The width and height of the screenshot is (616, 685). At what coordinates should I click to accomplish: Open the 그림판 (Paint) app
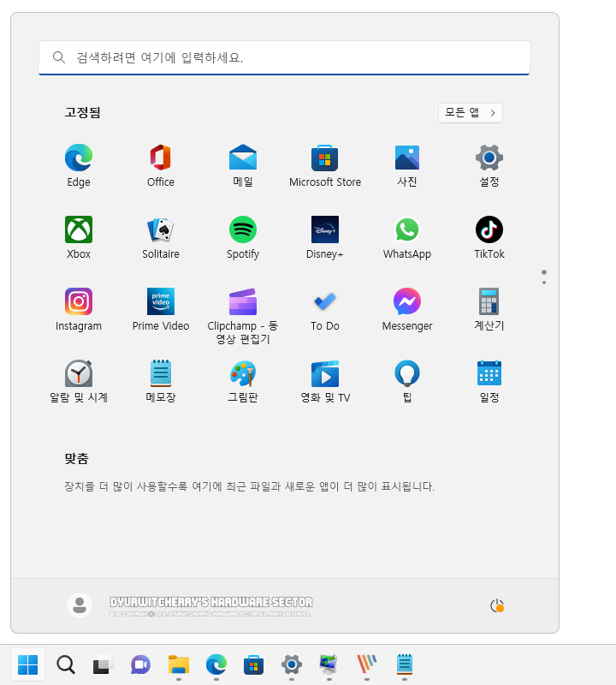pos(243,381)
